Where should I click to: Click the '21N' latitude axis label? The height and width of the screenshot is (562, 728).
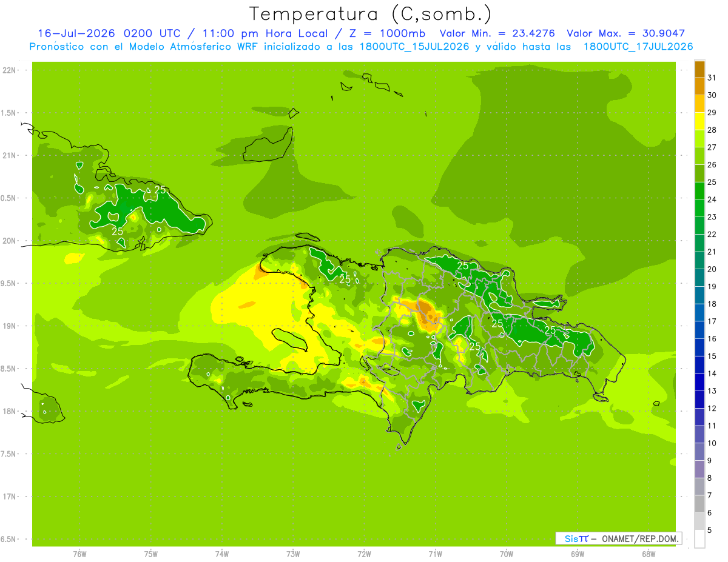[8, 156]
